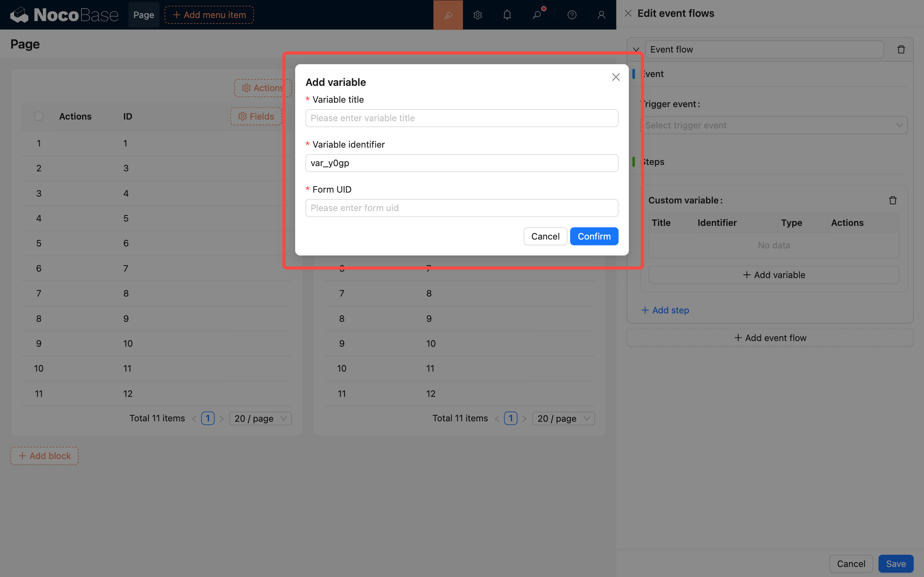Focus the Variable title input field
The height and width of the screenshot is (577, 924).
[x=462, y=118]
